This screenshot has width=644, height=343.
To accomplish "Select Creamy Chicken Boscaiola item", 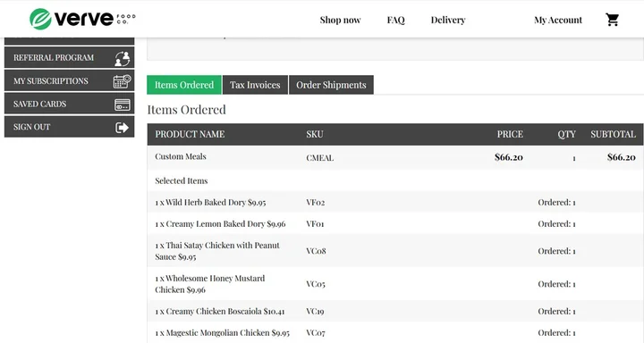I will (220, 312).
